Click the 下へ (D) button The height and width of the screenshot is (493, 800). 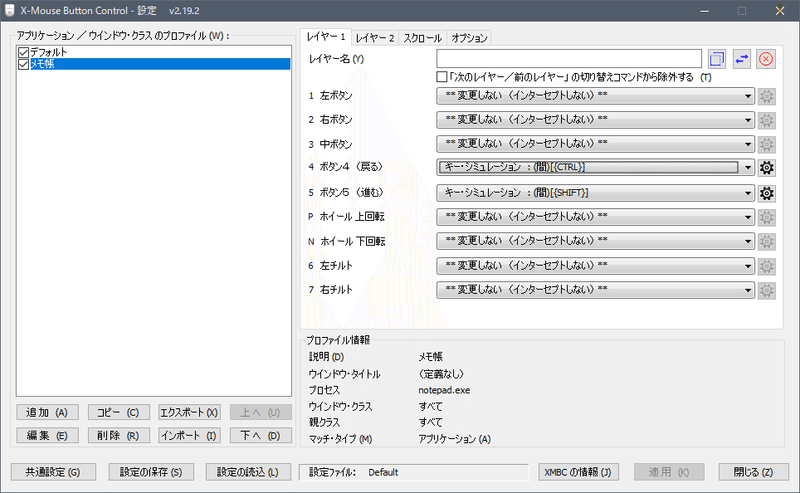pos(260,435)
